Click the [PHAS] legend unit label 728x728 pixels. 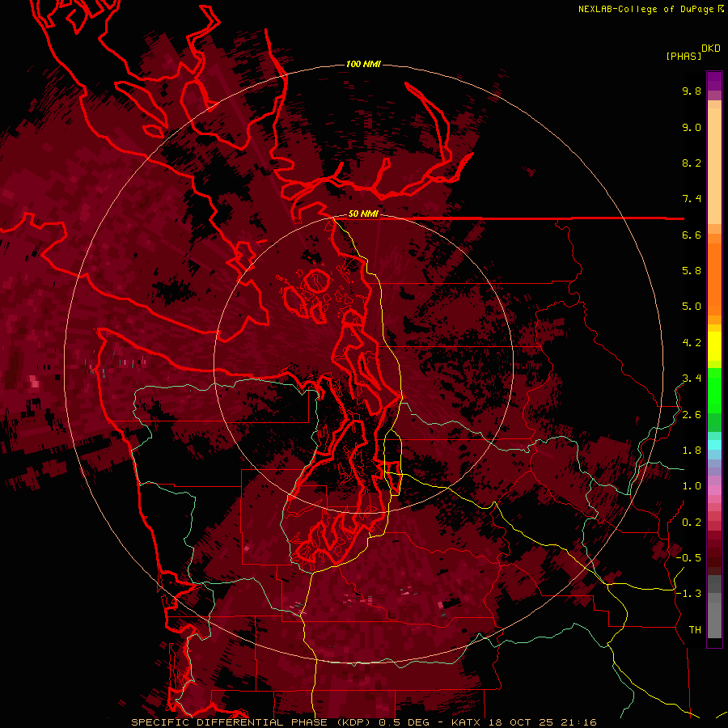click(684, 56)
